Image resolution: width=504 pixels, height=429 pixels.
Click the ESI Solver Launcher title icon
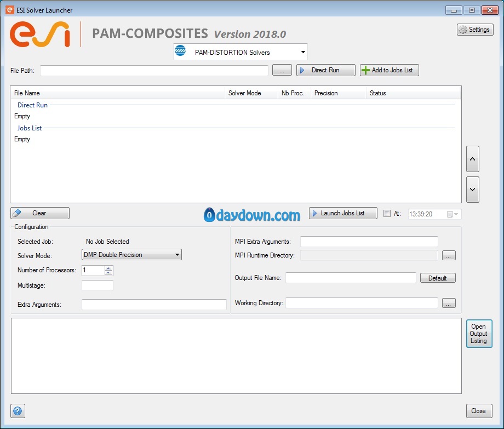coord(10,10)
